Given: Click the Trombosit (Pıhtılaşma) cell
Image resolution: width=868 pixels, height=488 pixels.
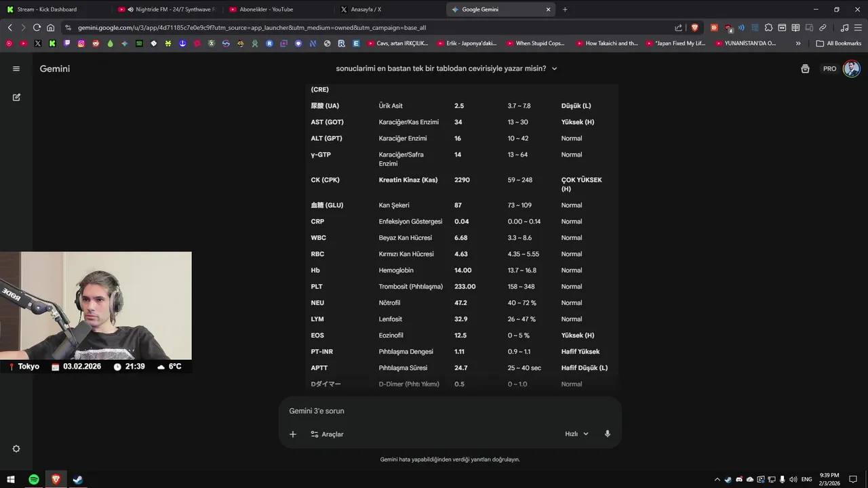Looking at the screenshot, I should [410, 287].
